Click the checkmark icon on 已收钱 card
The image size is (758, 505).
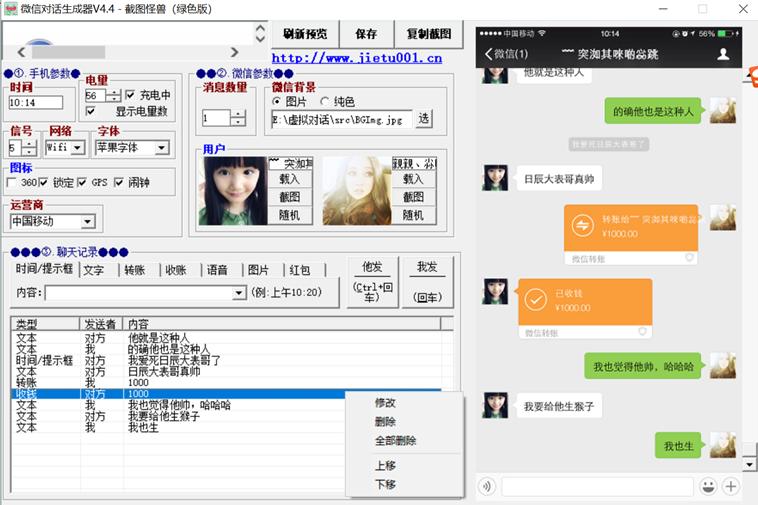pos(535,300)
